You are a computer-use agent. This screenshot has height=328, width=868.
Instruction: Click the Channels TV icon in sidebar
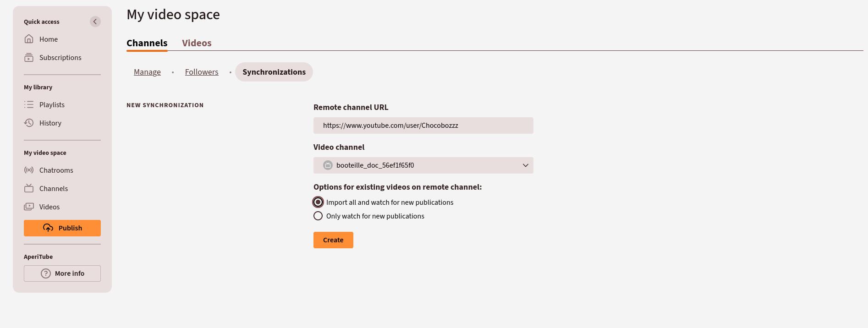(29, 189)
